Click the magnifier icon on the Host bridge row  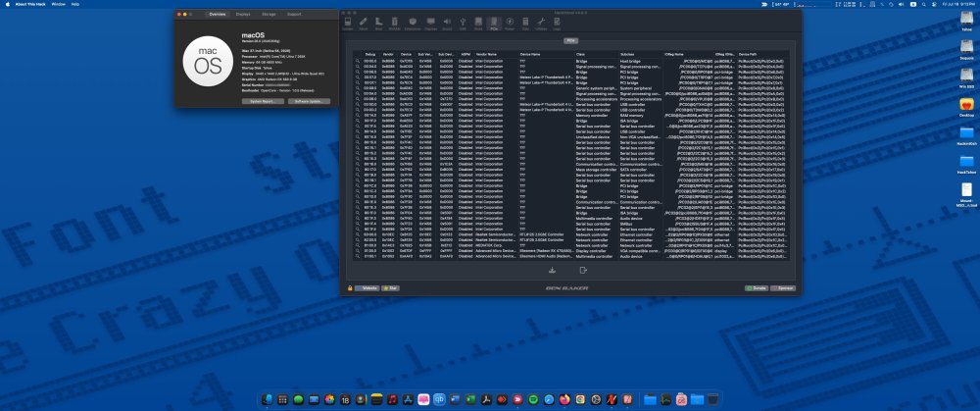(358, 61)
